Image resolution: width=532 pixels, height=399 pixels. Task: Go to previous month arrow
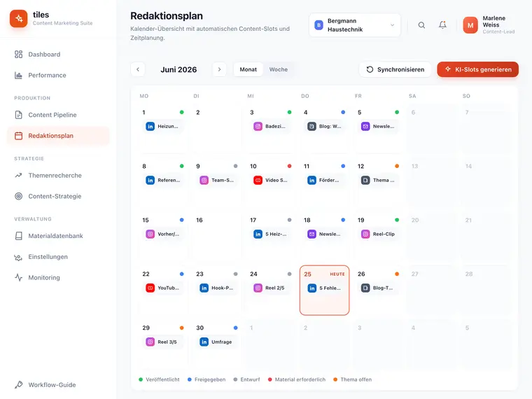[x=138, y=69]
